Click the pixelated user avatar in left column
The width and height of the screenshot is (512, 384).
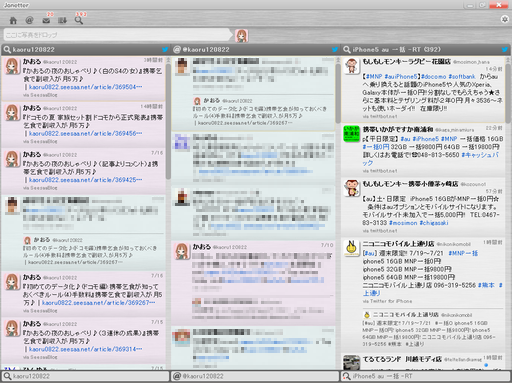(x=12, y=205)
